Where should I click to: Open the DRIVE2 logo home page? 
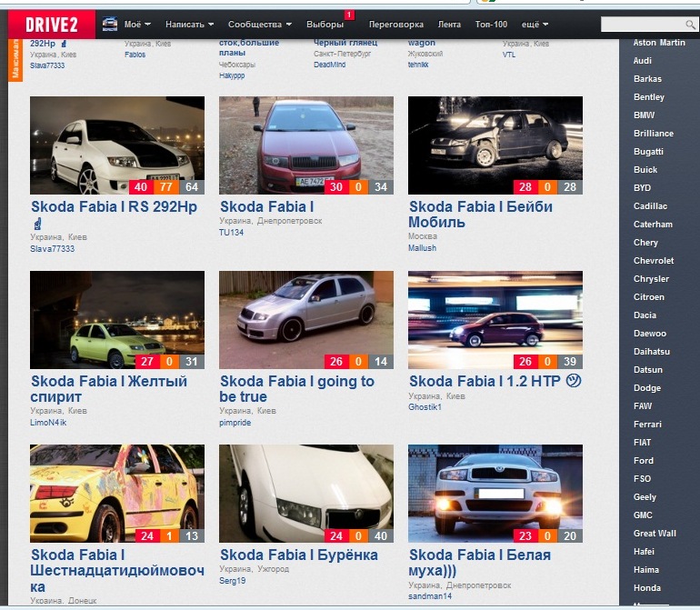(51, 25)
